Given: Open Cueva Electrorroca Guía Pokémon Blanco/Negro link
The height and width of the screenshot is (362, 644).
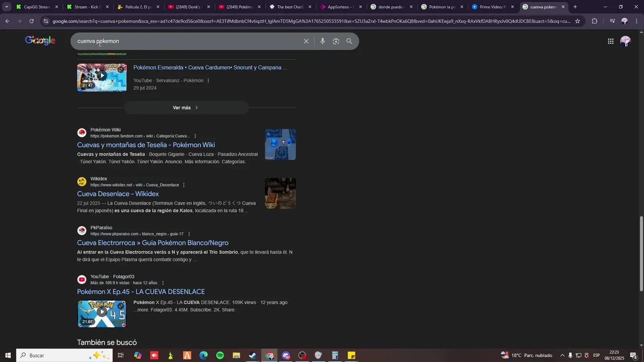Looking at the screenshot, I should [x=152, y=243].
